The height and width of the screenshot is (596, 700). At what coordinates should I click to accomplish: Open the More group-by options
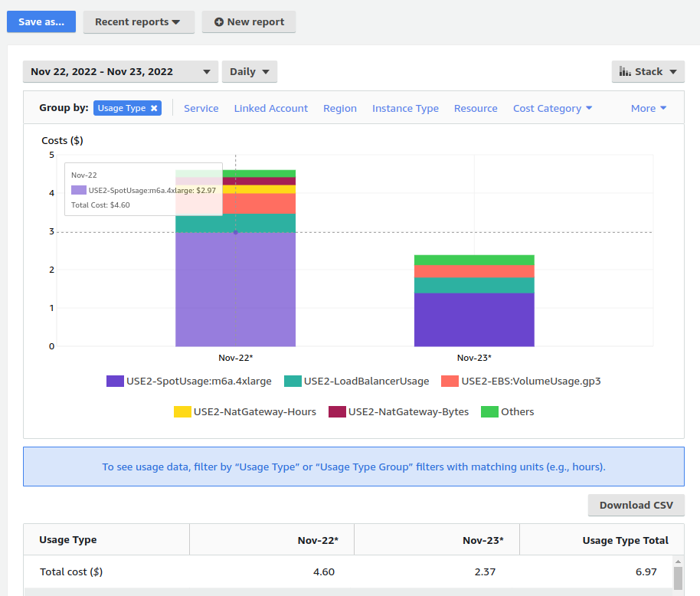point(648,109)
